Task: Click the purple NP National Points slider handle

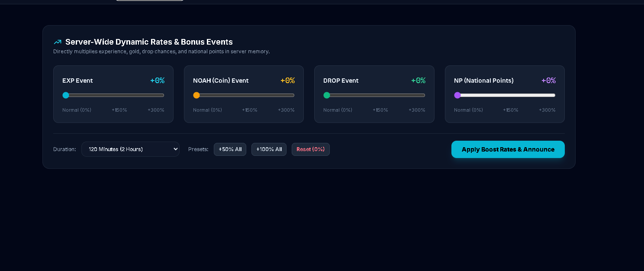Action: (457, 95)
